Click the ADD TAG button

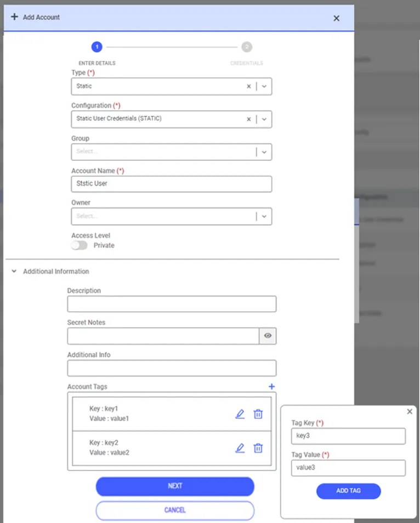348,491
